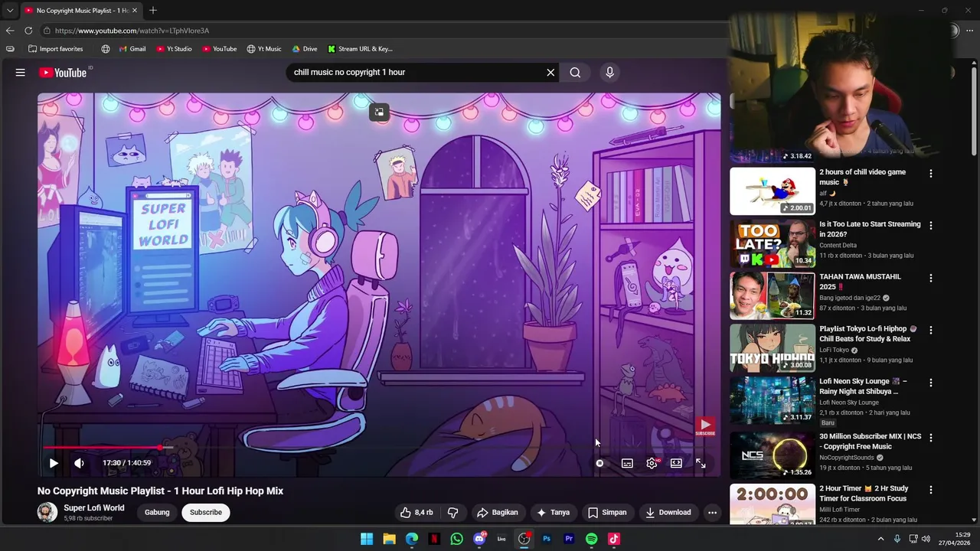Open the player settings gear
This screenshot has height=551, width=980.
(x=652, y=463)
